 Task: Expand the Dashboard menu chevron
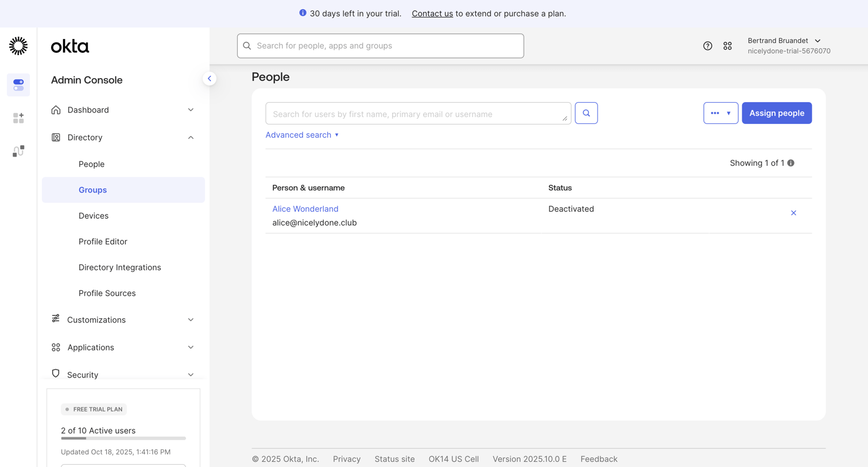point(191,110)
